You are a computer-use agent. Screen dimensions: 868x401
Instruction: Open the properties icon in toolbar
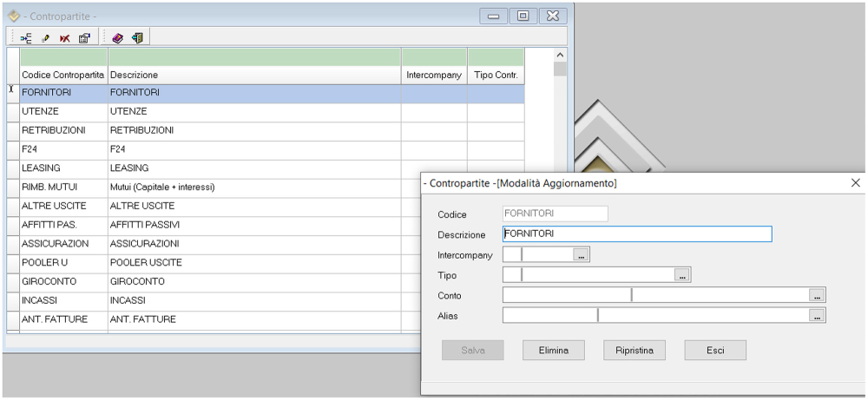pyautogui.click(x=83, y=37)
